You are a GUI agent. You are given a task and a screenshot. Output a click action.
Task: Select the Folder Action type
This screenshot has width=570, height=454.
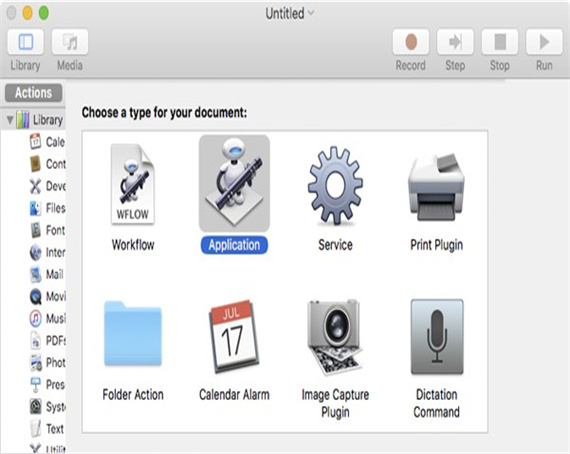coord(133,333)
